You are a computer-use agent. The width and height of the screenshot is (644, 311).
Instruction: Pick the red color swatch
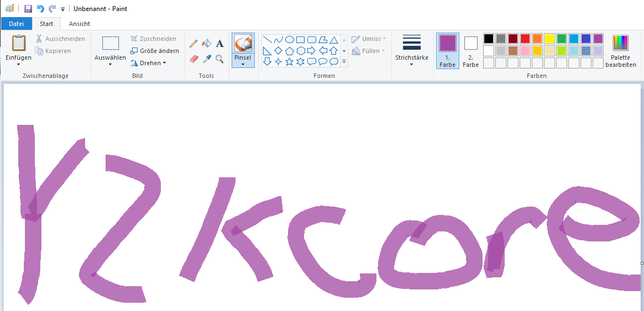coord(525,39)
